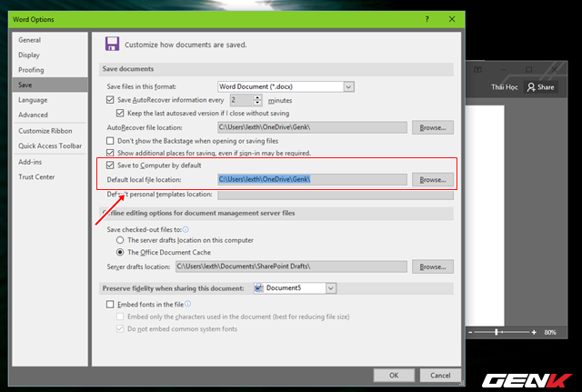Click the zoom out minus icon

click(469, 333)
